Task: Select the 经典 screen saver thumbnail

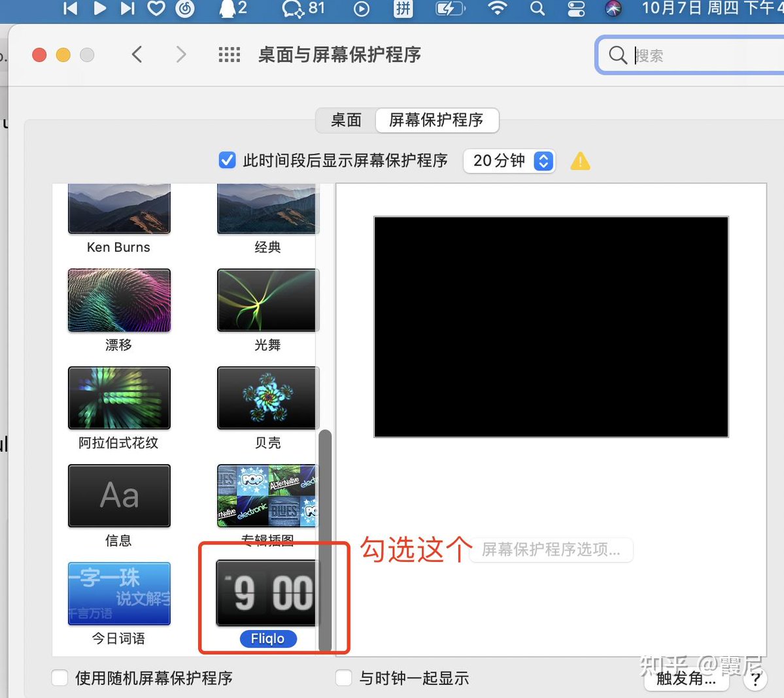Action: 267,208
